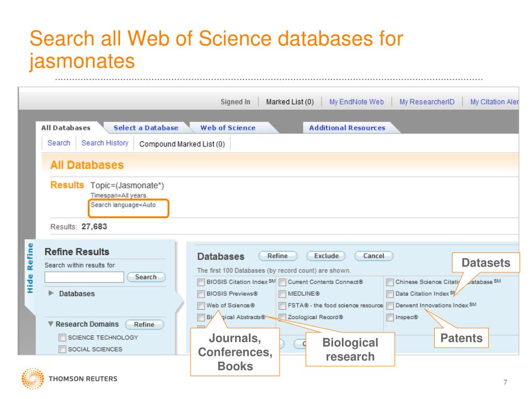Image resolution: width=532 pixels, height=399 pixels.
Task: Open My EndNote Web link
Action: click(356, 102)
